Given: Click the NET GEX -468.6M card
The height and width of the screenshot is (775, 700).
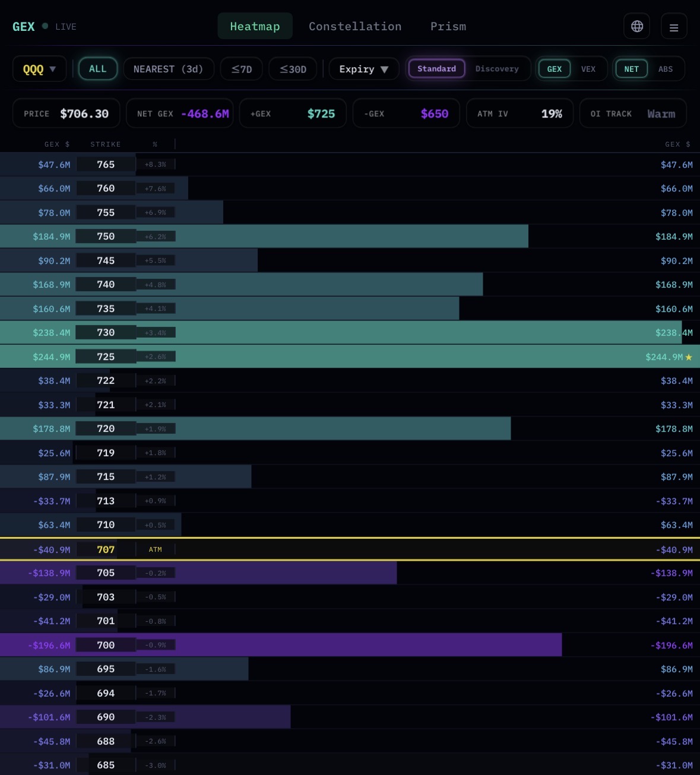Looking at the screenshot, I should coord(180,113).
